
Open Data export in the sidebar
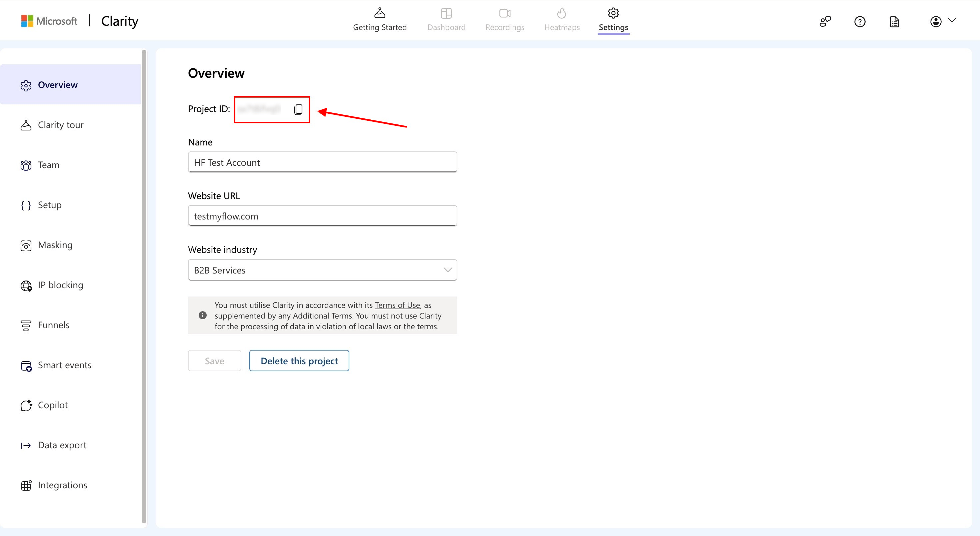coord(70,445)
